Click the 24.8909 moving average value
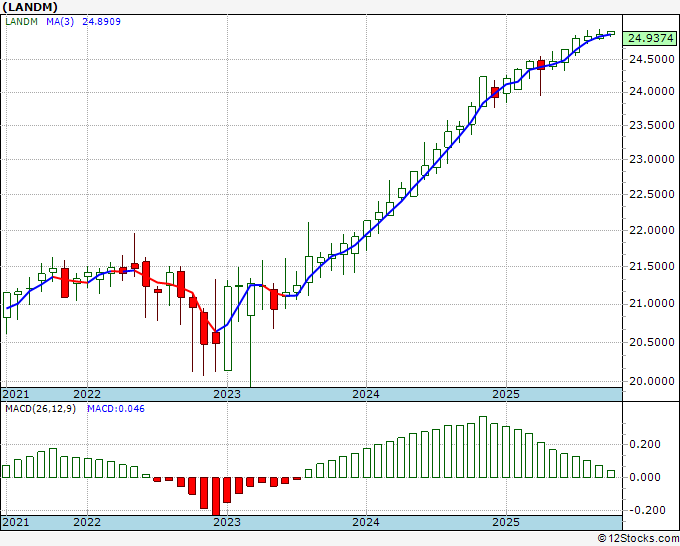Screen dimensions: 680x546 [101, 22]
